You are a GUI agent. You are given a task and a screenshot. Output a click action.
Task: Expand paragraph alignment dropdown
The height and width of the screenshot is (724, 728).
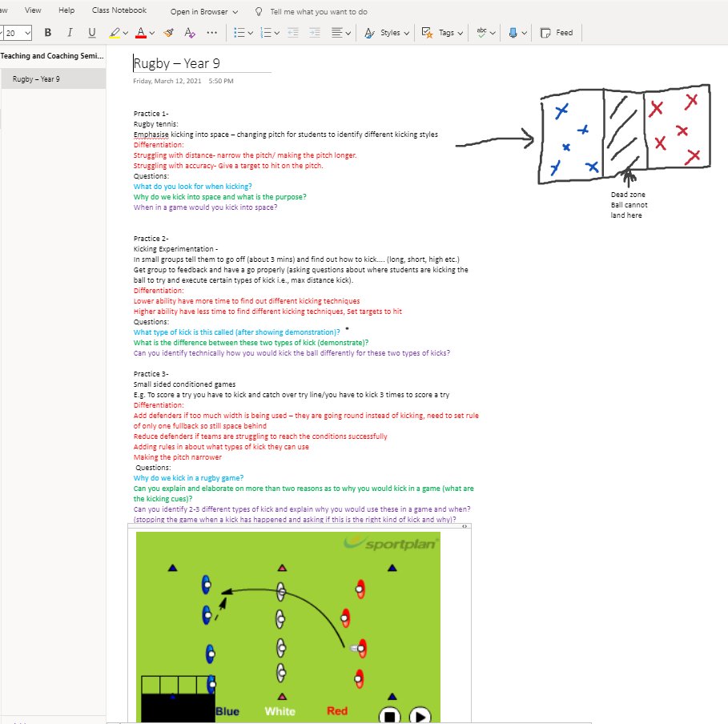click(348, 33)
